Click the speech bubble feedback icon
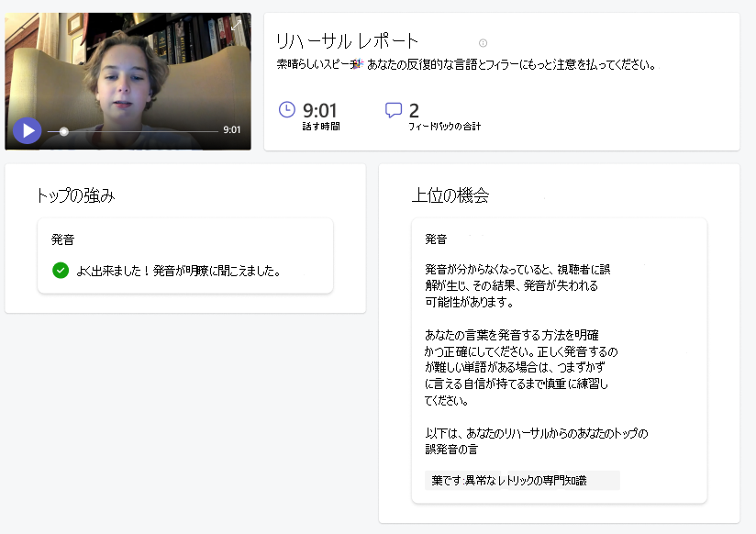The image size is (756, 534). tap(394, 110)
